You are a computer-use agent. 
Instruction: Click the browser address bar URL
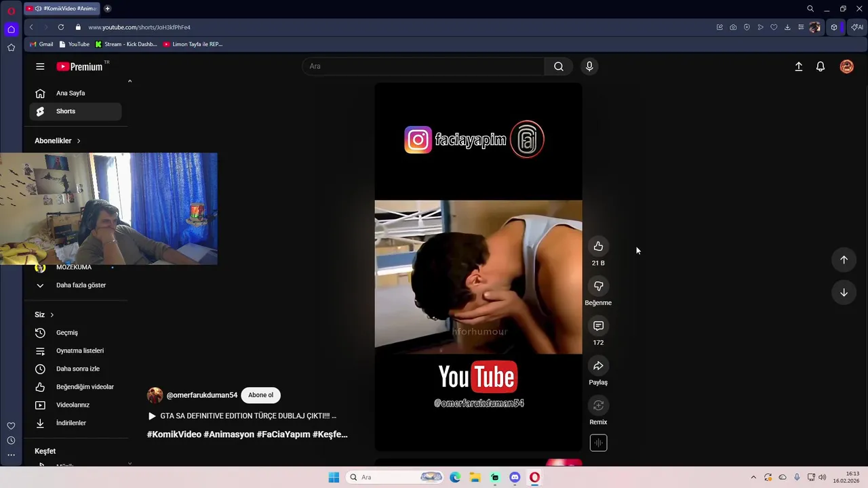click(139, 27)
